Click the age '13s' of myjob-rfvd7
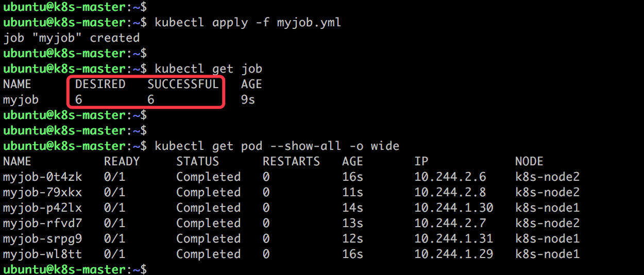Screen dimensions: 644x275 point(353,224)
